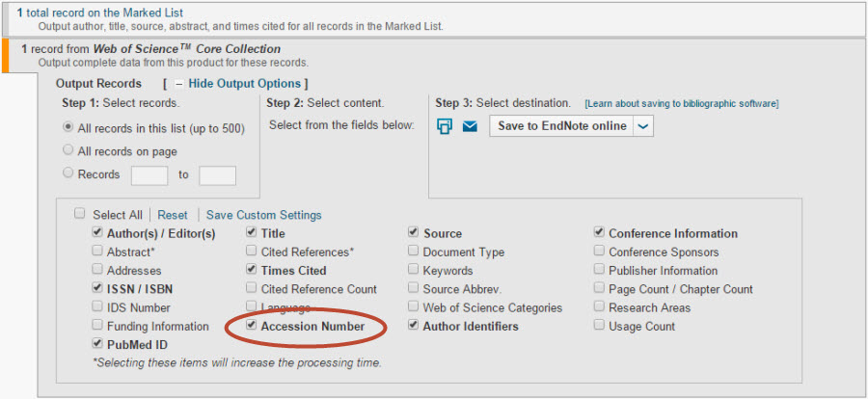The width and height of the screenshot is (868, 399).
Task: Click the print icon in Step 3
Action: coord(445,126)
